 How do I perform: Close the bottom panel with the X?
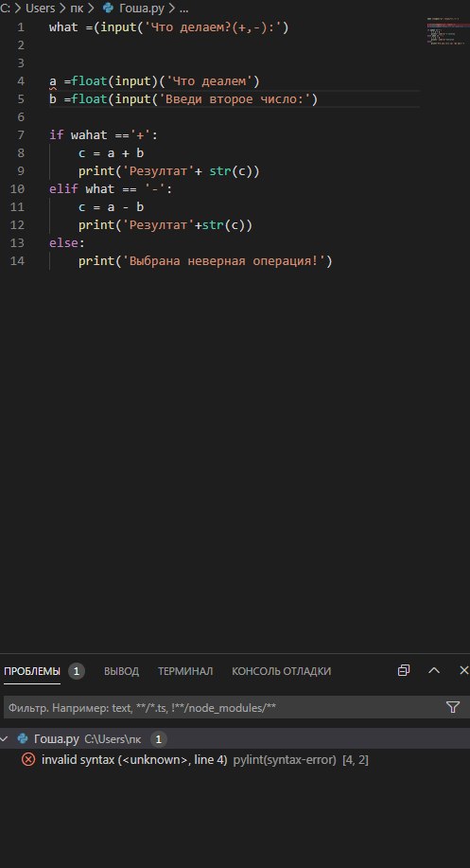pyautogui.click(x=464, y=670)
